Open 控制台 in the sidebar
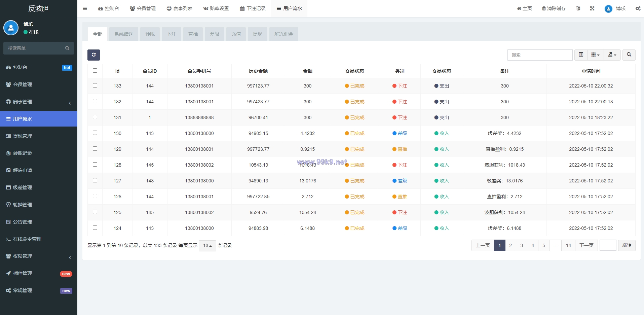 pos(39,67)
